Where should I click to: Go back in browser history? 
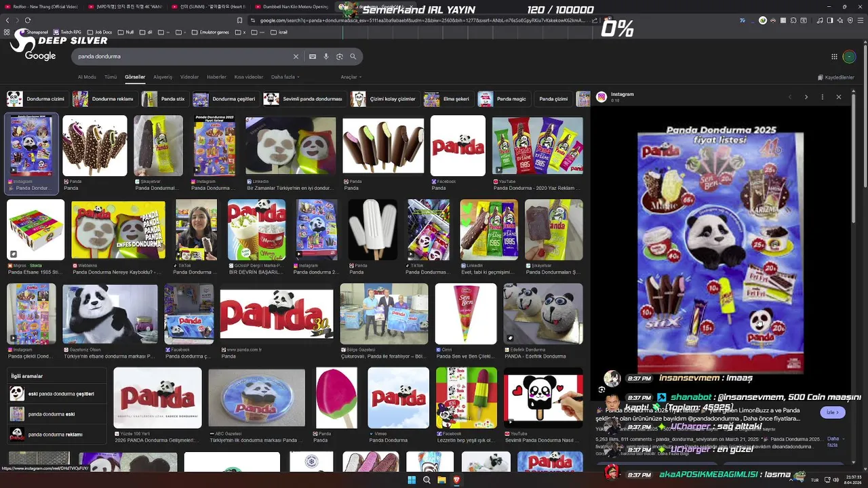[x=7, y=20]
